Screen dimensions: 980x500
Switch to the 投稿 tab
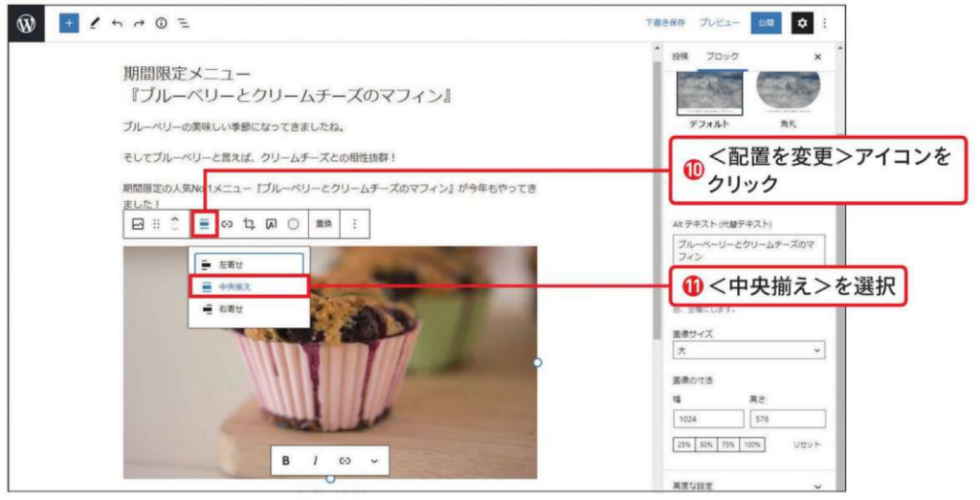[680, 57]
